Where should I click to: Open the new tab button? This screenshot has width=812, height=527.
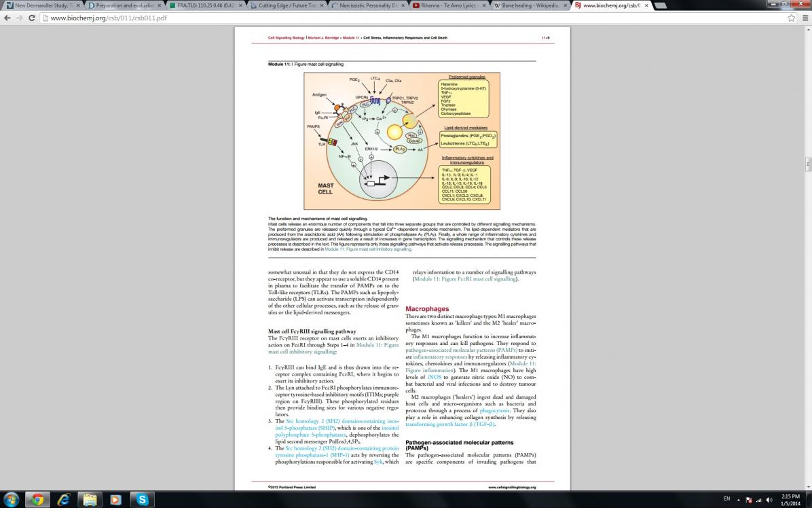659,5
